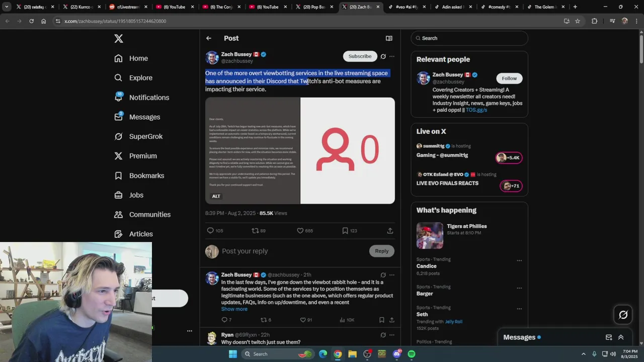Open Jobs in the sidebar
This screenshot has height=362, width=644.
pyautogui.click(x=129, y=195)
